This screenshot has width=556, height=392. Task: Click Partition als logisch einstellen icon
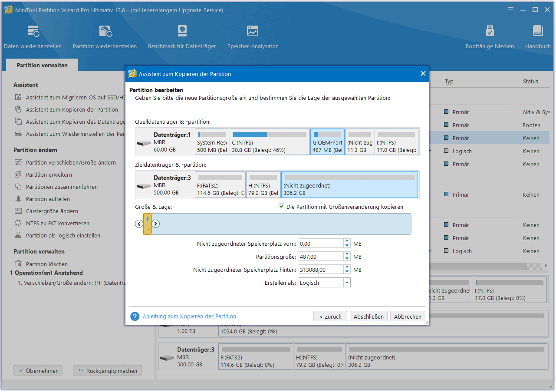point(18,236)
